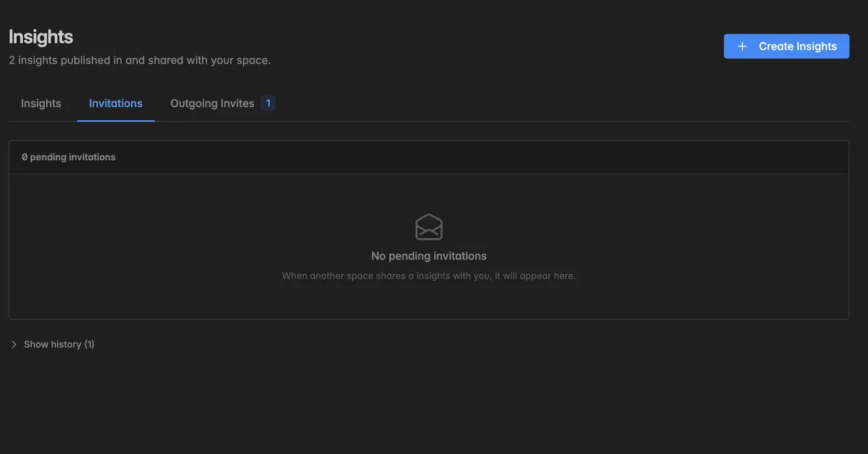Screen dimensions: 868x454
Task: Click the Insights page title
Action: coord(41,37)
